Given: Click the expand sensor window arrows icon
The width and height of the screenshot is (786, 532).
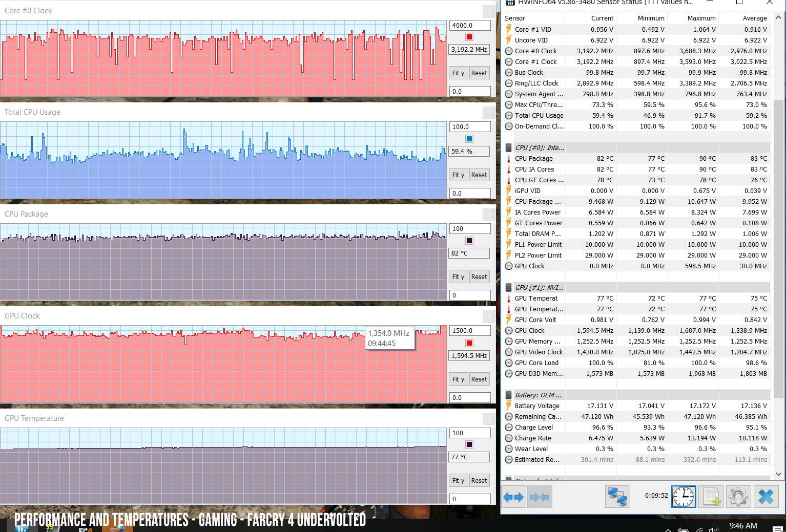Looking at the screenshot, I should pos(514,497).
